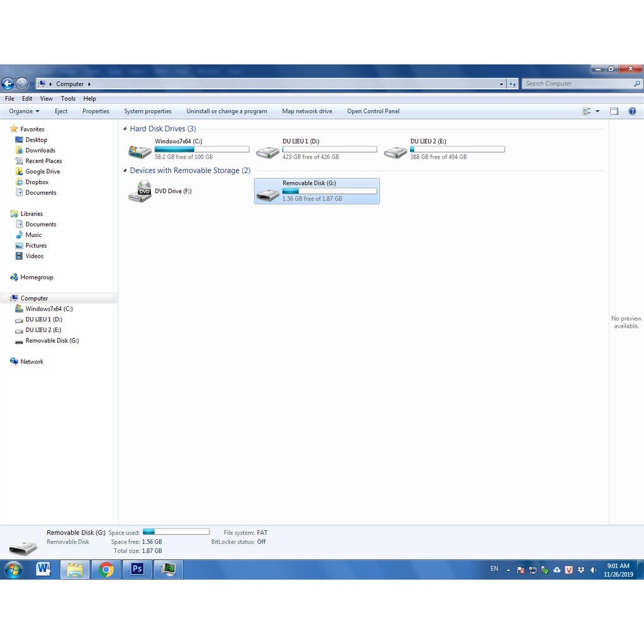Image resolution: width=644 pixels, height=644 pixels.
Task: Click the Back navigation arrow
Action: 8,84
